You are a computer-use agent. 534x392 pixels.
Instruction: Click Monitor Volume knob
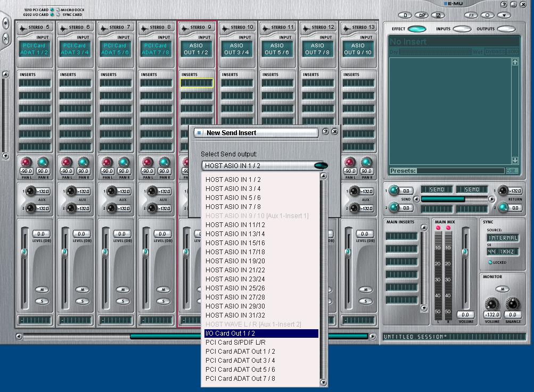pos(492,304)
